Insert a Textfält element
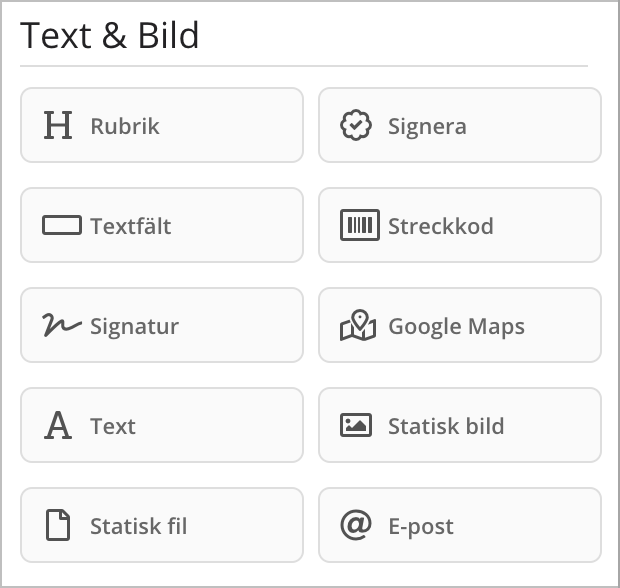620x588 pixels. tap(162, 225)
